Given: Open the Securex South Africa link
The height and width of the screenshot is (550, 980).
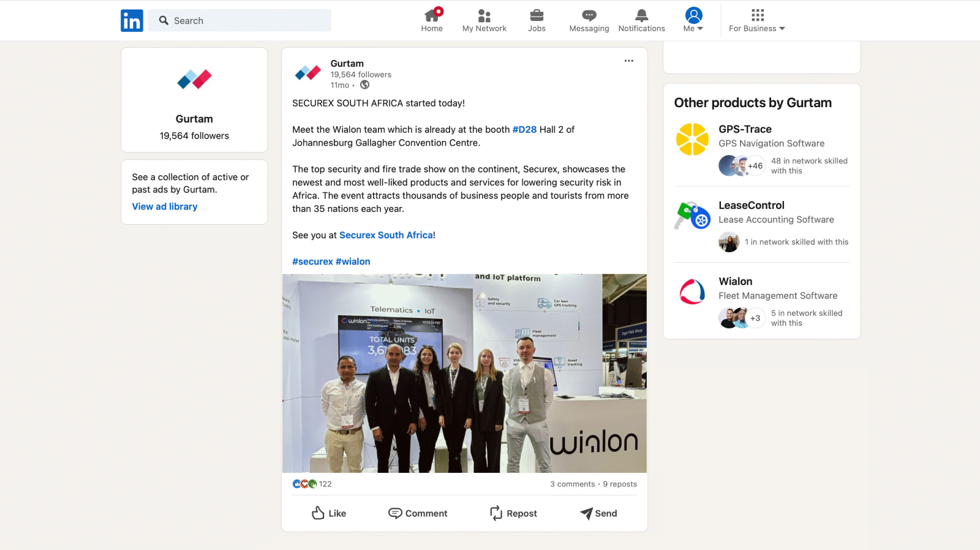Looking at the screenshot, I should coord(386,235).
